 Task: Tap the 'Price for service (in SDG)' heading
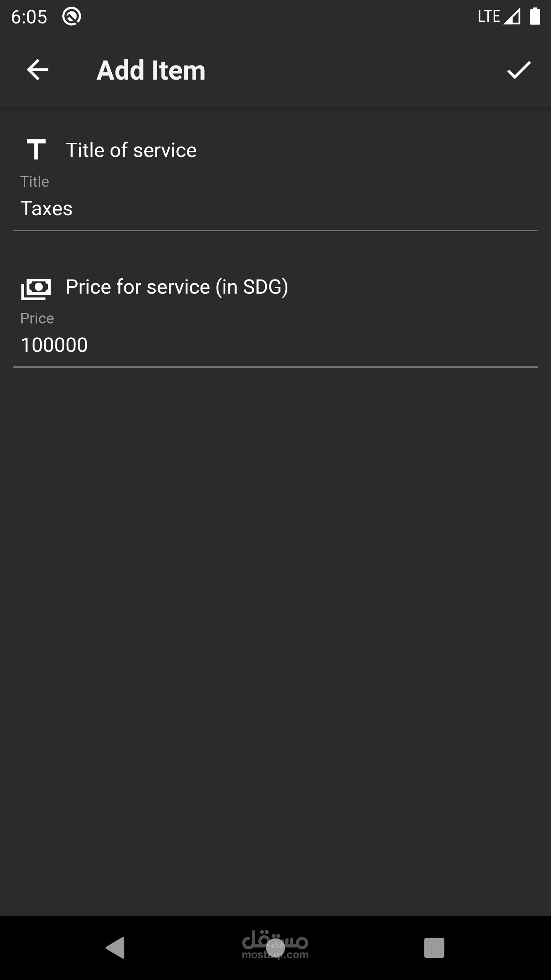177,287
